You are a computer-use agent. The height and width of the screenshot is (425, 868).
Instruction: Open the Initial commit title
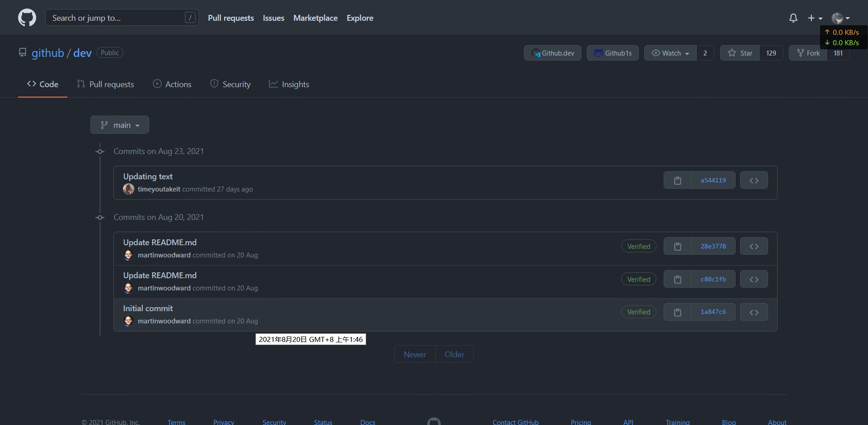coord(148,308)
